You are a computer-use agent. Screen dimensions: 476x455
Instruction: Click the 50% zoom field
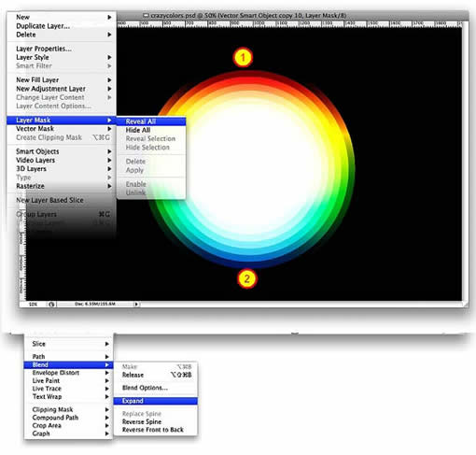(34, 305)
